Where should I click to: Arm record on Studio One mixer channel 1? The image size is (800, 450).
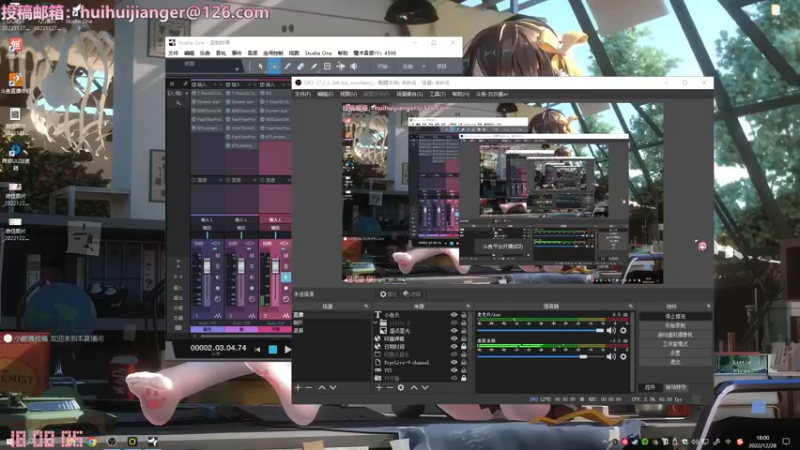tap(217, 288)
